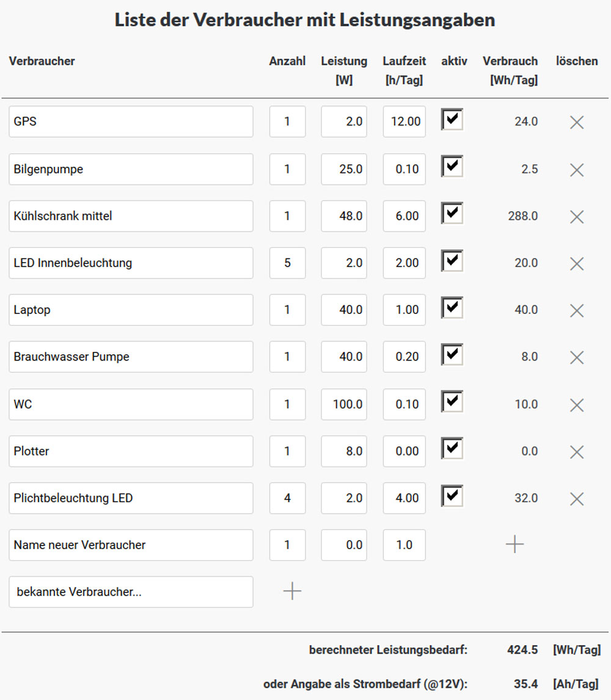The width and height of the screenshot is (611, 700).
Task: Delete the GPS consumer row
Action: tap(576, 122)
